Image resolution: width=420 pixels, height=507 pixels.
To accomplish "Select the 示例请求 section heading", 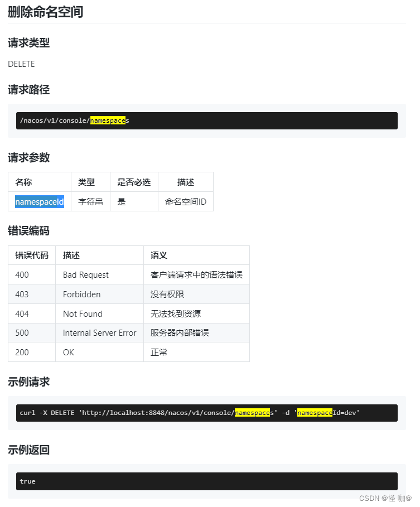I will pyautogui.click(x=29, y=382).
